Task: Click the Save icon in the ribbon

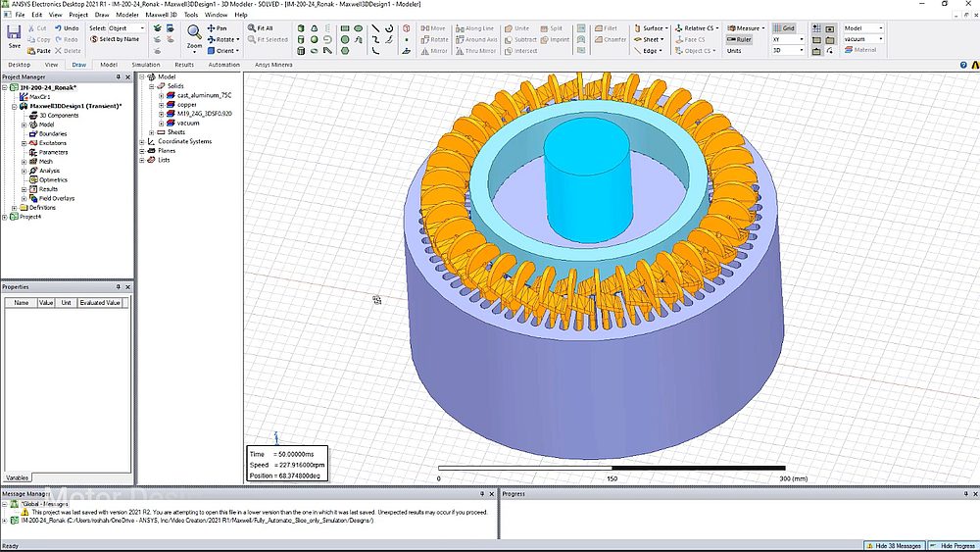Action: click(x=14, y=32)
